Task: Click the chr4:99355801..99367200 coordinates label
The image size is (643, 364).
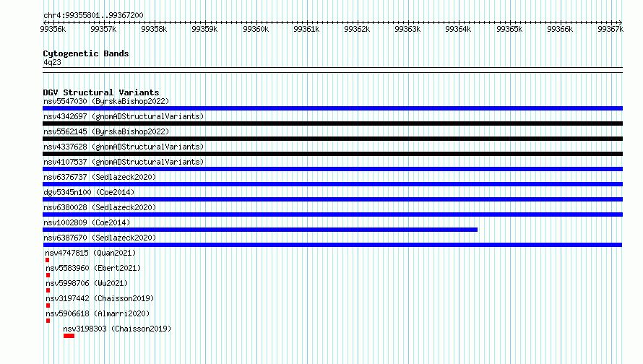Action: click(x=93, y=15)
